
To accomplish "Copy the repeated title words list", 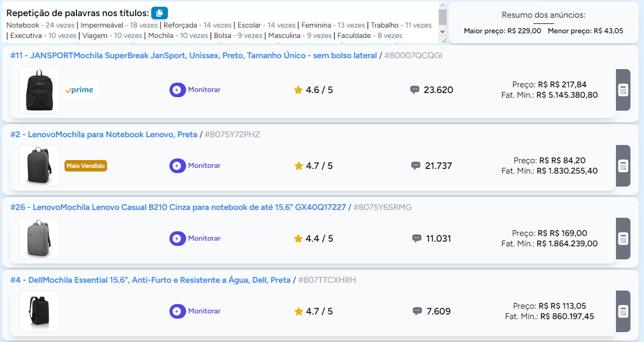I will pos(160,13).
